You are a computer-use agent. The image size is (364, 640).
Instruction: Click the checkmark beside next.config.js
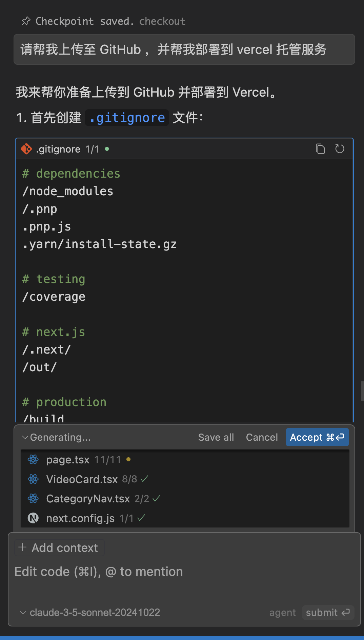coord(141,518)
